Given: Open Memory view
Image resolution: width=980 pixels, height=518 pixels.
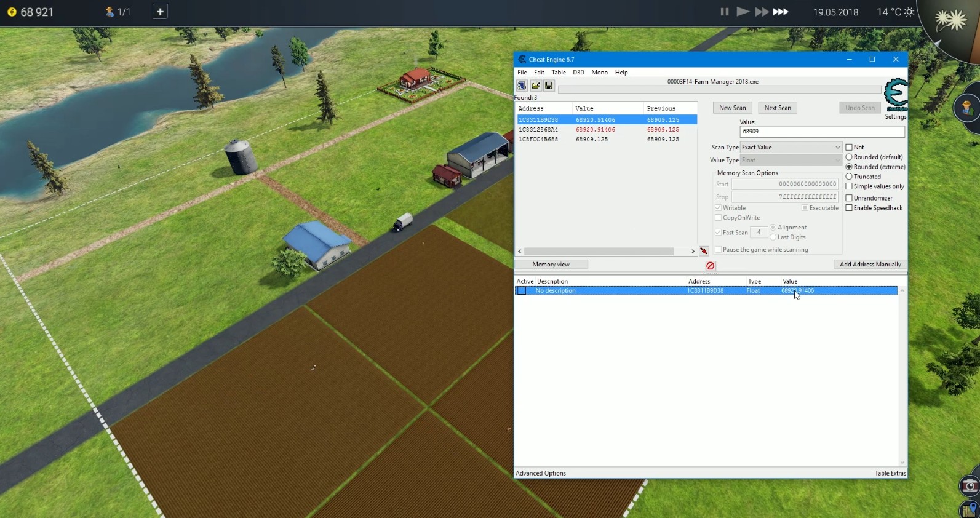Looking at the screenshot, I should 551,265.
